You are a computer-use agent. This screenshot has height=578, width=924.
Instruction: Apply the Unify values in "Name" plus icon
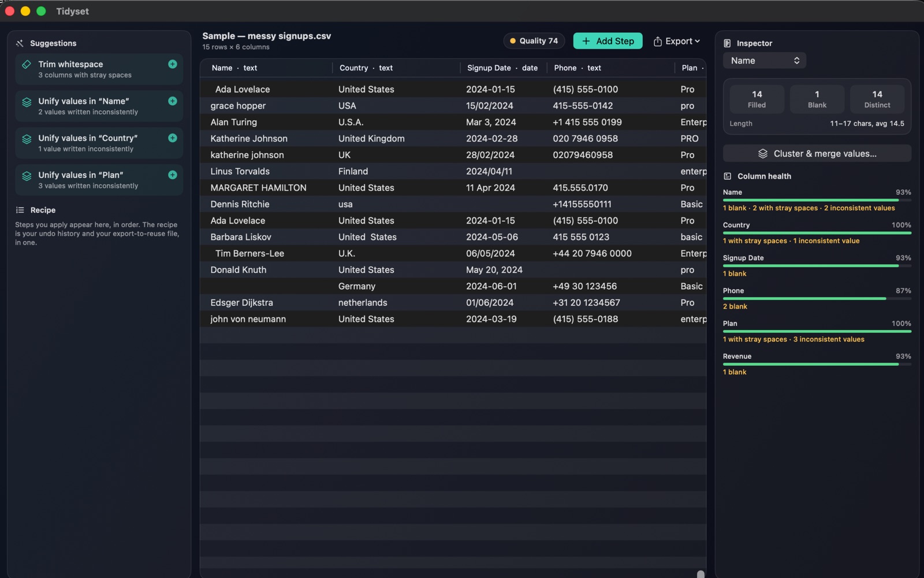pyautogui.click(x=172, y=101)
